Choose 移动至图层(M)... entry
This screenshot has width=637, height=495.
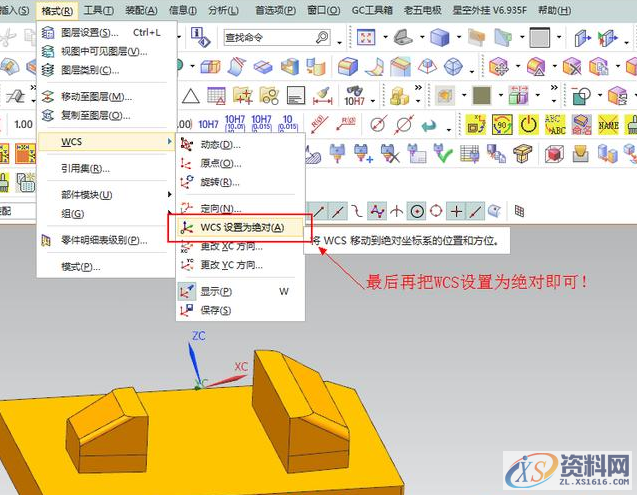(x=106, y=97)
